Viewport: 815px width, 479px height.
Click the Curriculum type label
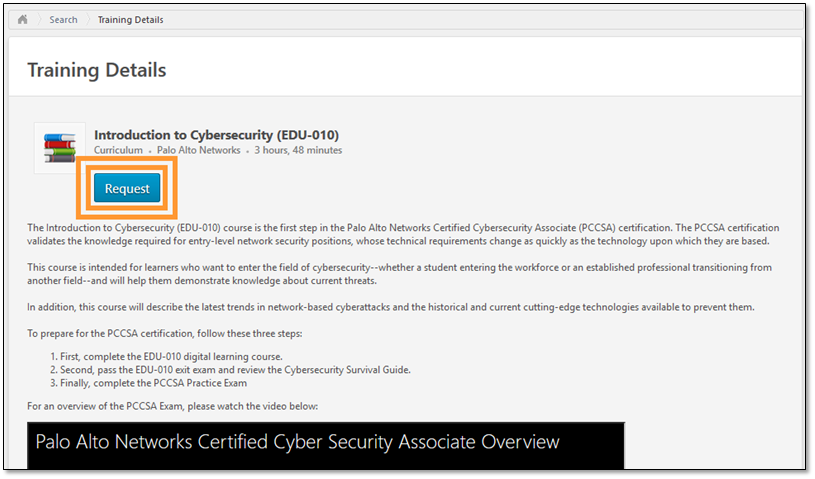[x=118, y=151]
